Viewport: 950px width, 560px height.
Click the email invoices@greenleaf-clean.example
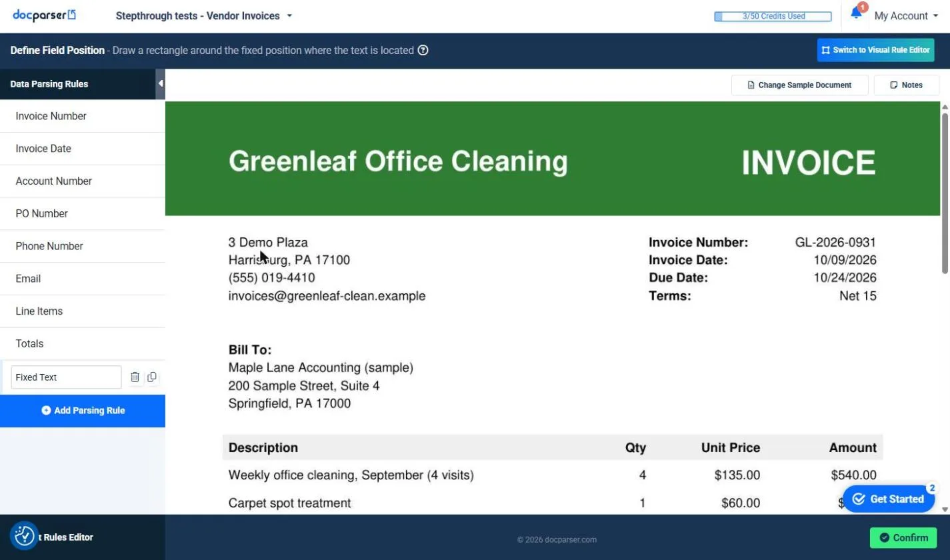[327, 296]
